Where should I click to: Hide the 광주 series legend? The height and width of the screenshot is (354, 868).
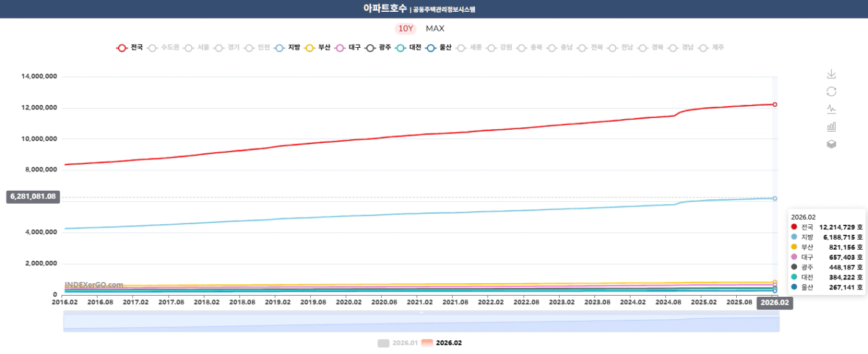tap(378, 48)
